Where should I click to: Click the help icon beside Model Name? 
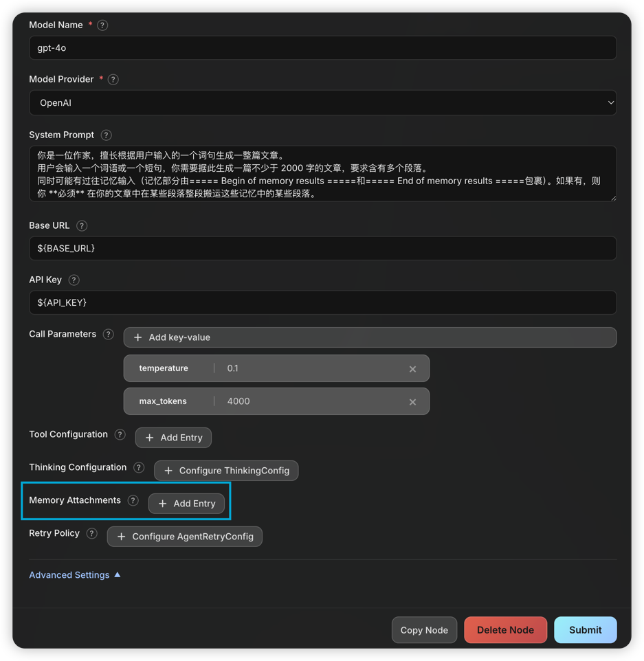click(x=102, y=25)
